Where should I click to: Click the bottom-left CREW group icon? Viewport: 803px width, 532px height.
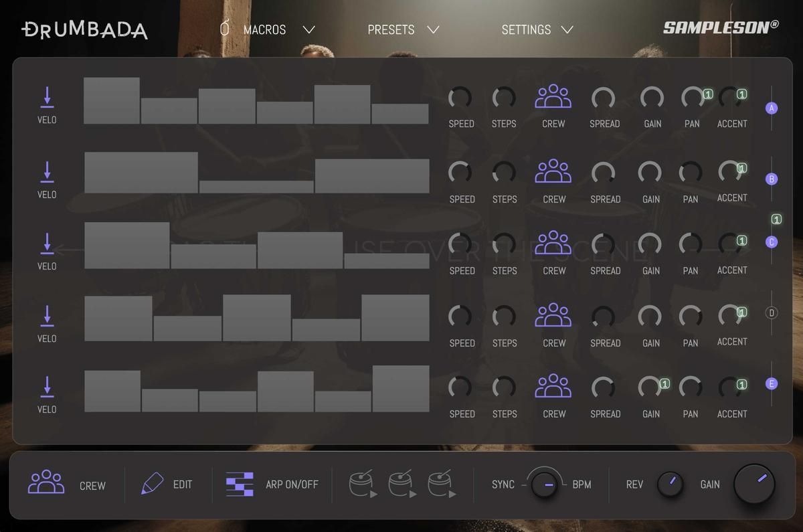(x=46, y=482)
